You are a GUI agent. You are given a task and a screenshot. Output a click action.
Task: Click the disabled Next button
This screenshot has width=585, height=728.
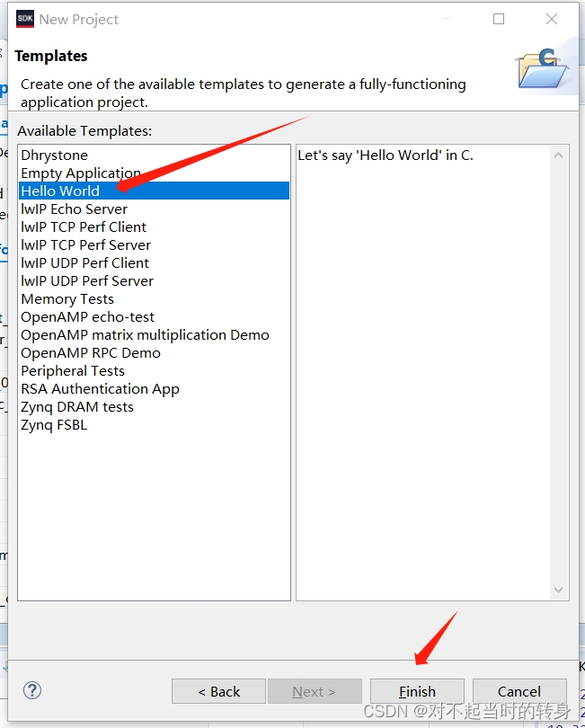[x=315, y=691]
